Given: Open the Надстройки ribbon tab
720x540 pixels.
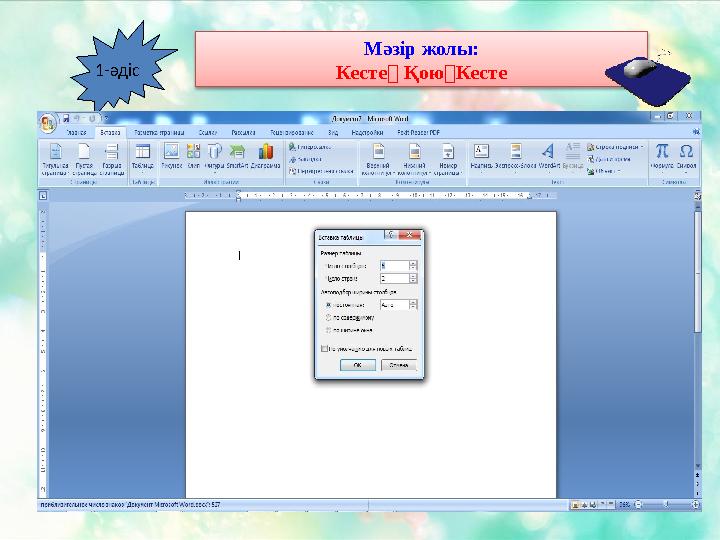Looking at the screenshot, I should coord(367,132).
